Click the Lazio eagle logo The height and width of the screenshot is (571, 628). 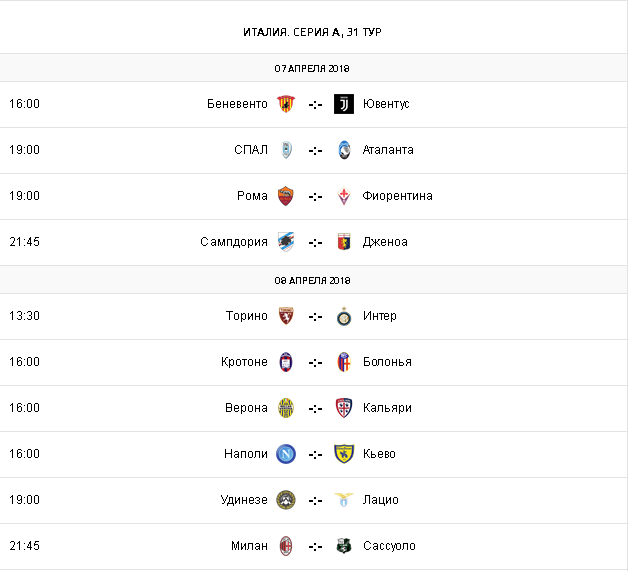pos(344,500)
